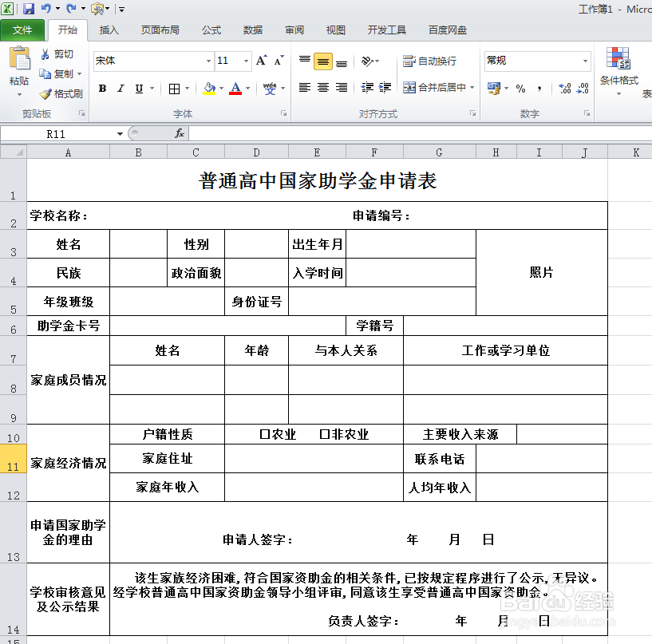This screenshot has height=644, width=652.
Task: Select row 11 header
Action: (14, 459)
